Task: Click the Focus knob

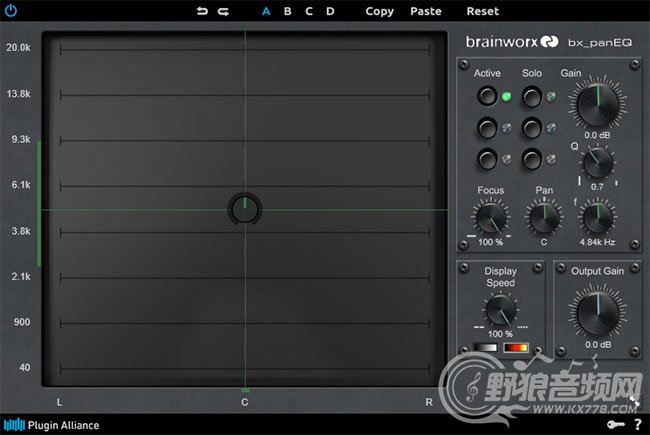Action: [491, 218]
